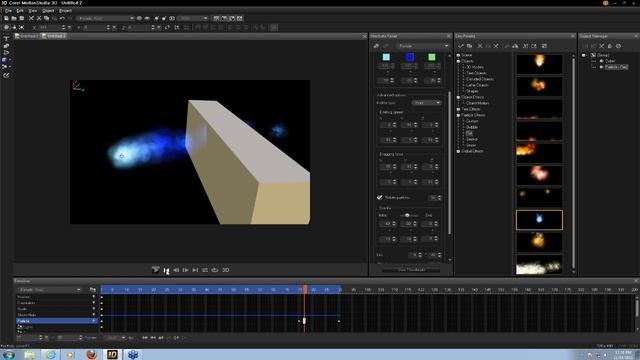This screenshot has height=360, width=640.
Task: Click the graphic object tool in left toolbar
Action: click(6, 46)
